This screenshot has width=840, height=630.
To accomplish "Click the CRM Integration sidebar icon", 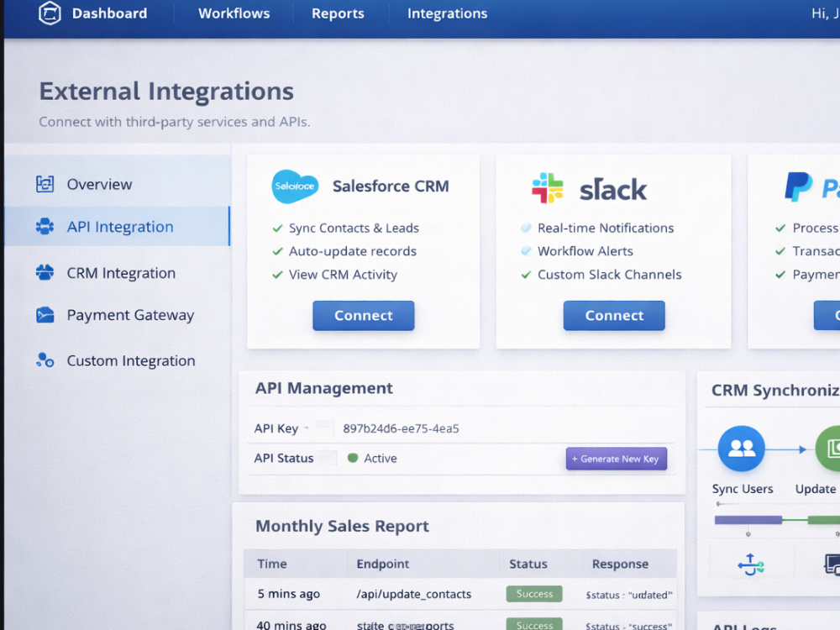I will pos(45,273).
